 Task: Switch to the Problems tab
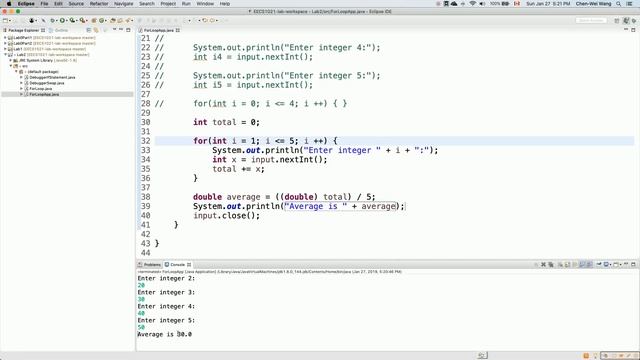tap(150, 264)
